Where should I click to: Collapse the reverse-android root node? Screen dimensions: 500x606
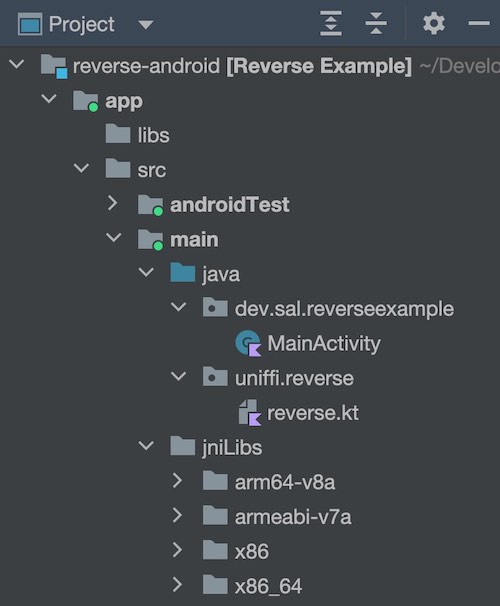click(x=17, y=64)
